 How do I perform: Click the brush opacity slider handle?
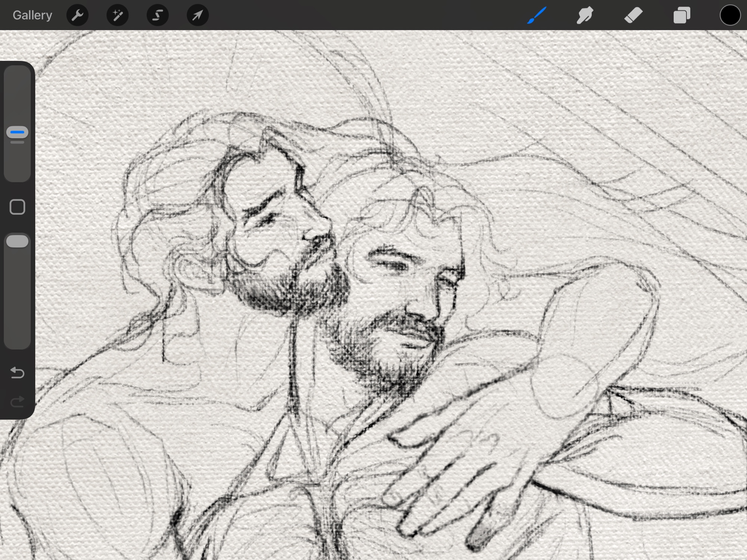[17, 241]
